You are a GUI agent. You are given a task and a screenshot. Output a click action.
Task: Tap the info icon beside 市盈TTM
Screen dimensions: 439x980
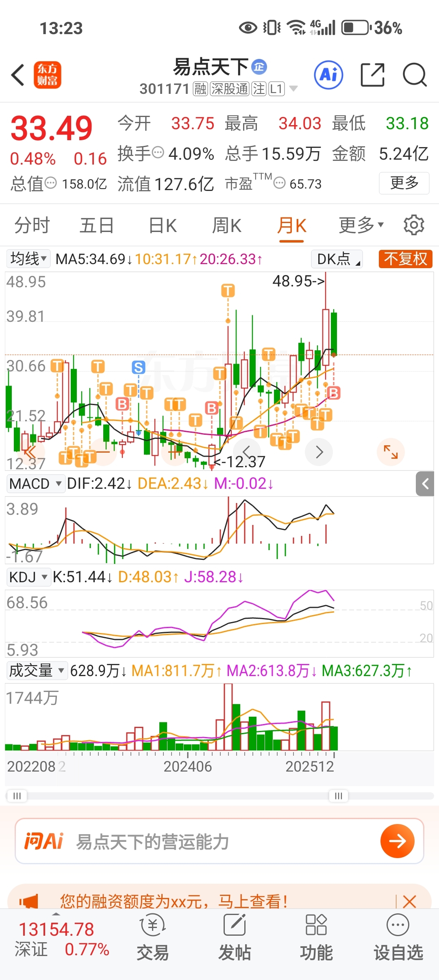(x=279, y=183)
